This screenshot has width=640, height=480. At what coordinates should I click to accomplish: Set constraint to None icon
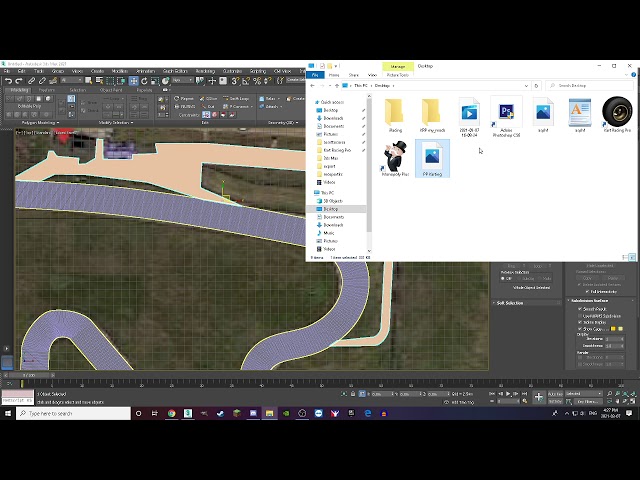(x=206, y=115)
